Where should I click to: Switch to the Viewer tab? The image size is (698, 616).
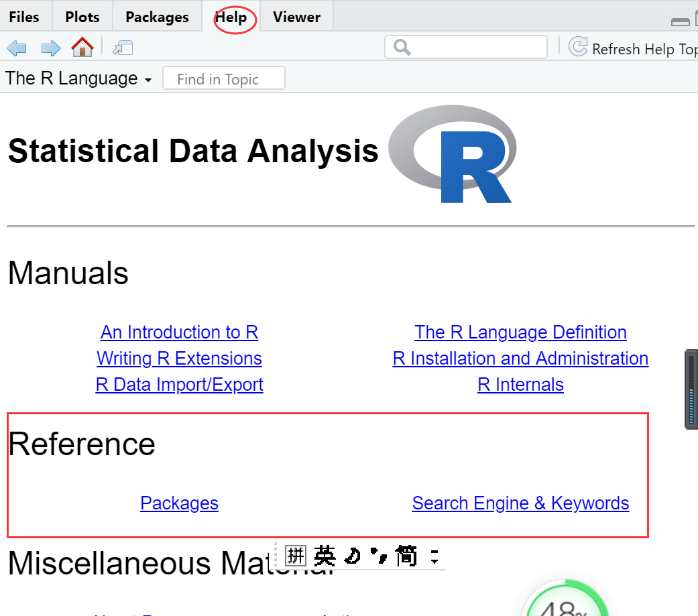[x=296, y=17]
